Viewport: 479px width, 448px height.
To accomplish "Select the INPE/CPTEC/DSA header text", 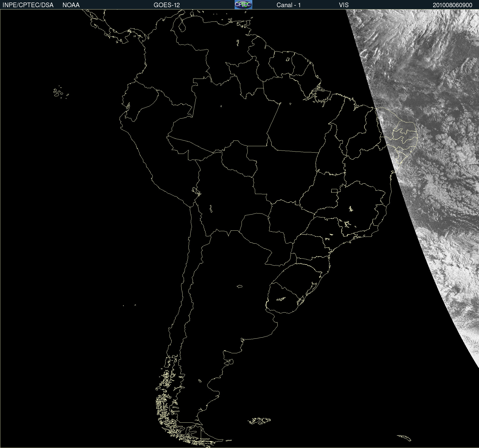I will 28,5.
